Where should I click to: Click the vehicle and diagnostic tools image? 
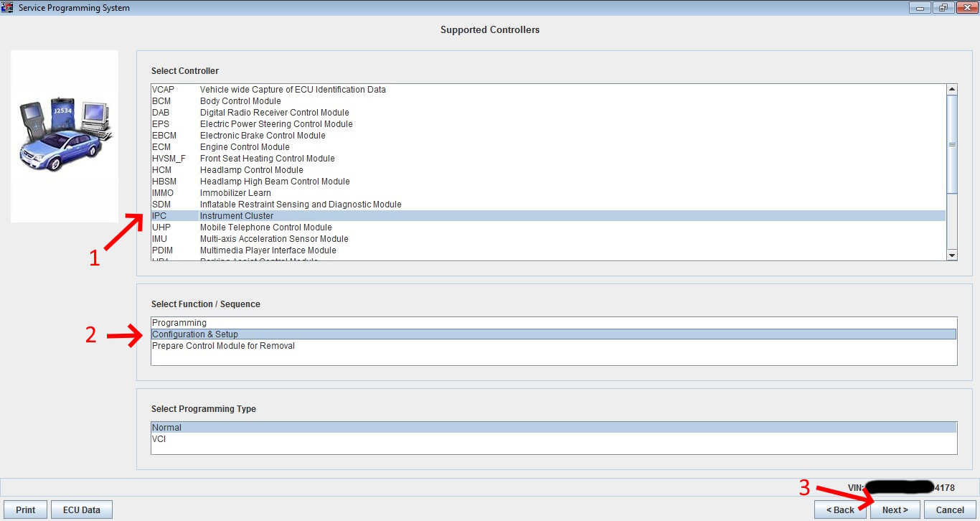65,136
